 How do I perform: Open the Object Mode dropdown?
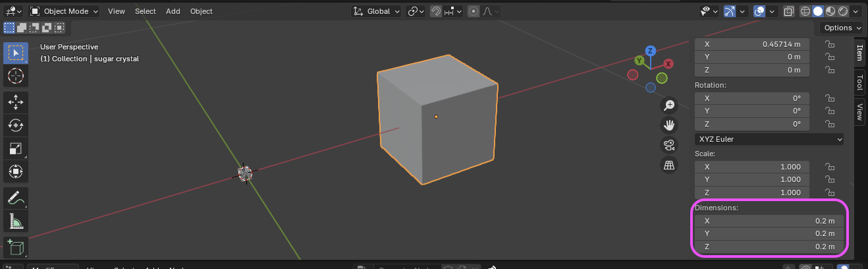coord(65,11)
